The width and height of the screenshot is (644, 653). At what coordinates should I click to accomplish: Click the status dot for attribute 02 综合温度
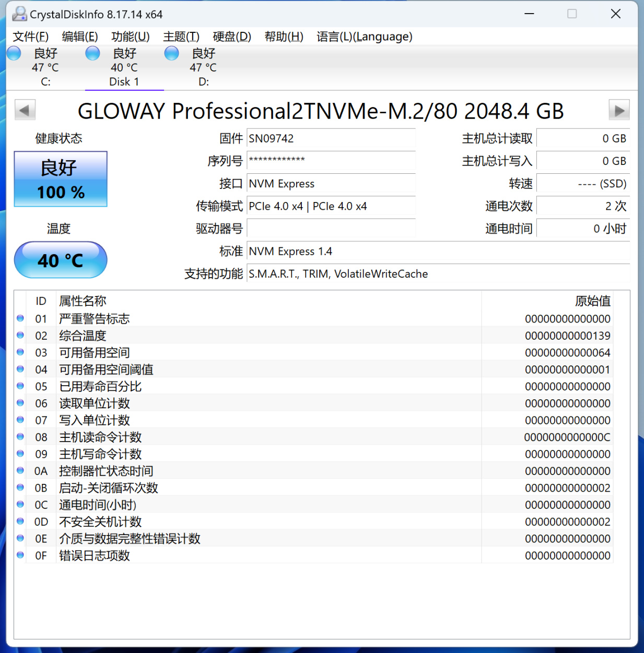20,335
